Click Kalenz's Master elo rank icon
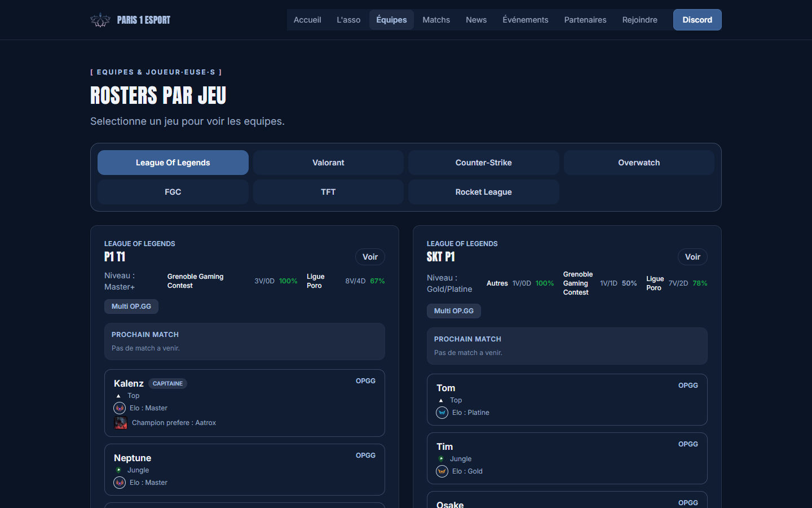The image size is (812, 508). pyautogui.click(x=120, y=408)
